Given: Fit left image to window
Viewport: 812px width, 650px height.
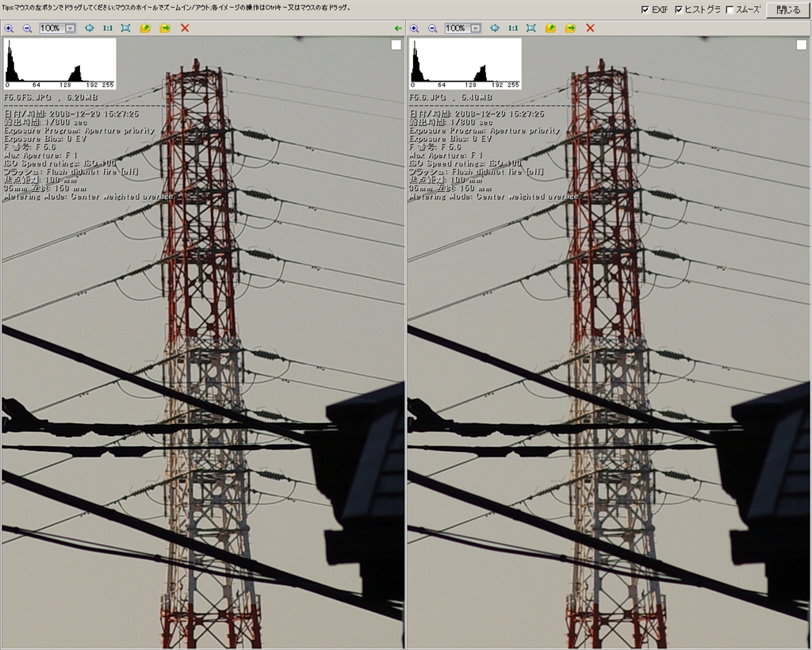Looking at the screenshot, I should 125,29.
